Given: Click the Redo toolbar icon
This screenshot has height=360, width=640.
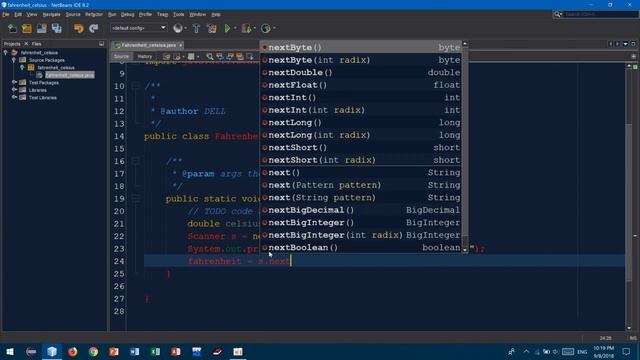Looking at the screenshot, I should (93, 28).
